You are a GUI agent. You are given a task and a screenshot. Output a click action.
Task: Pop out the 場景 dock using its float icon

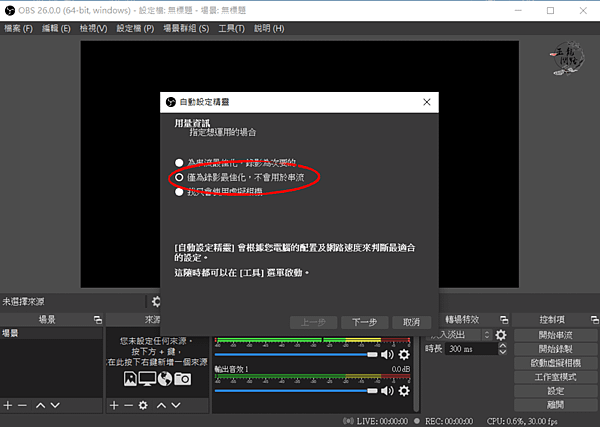coord(98,319)
